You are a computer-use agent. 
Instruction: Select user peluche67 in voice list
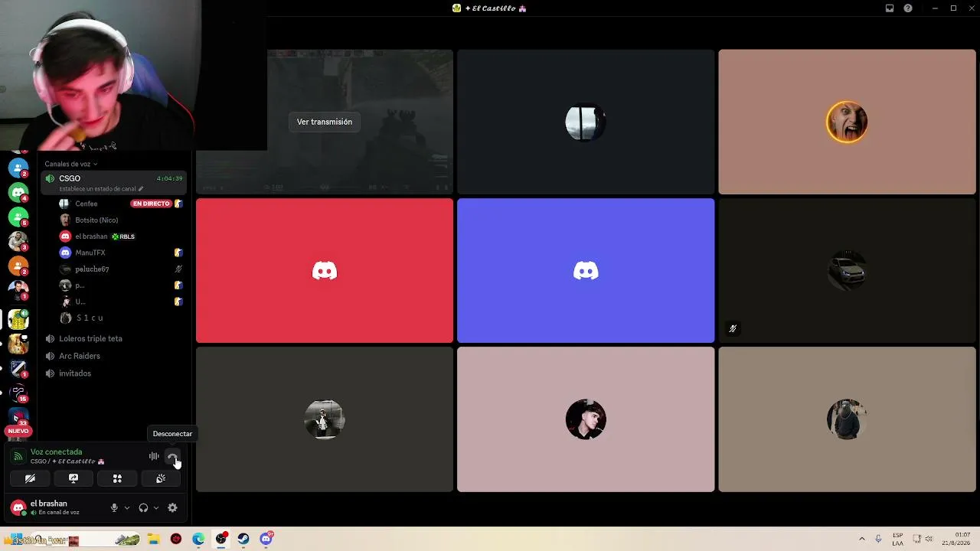coord(92,269)
